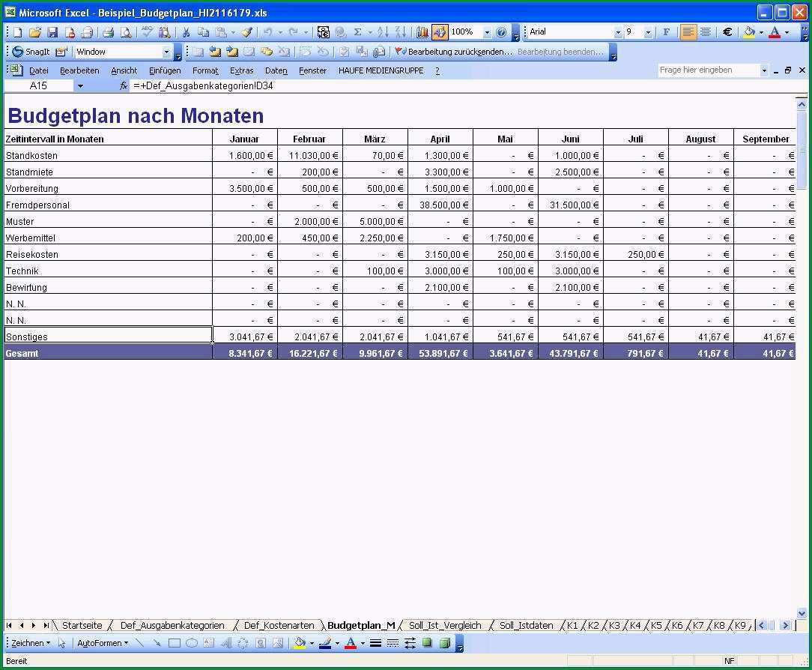Apply red font color in formatting toolbar
This screenshot has height=670, width=812.
(775, 32)
